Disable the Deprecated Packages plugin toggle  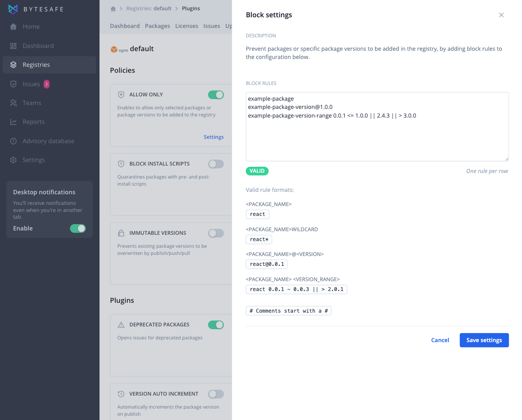(216, 325)
